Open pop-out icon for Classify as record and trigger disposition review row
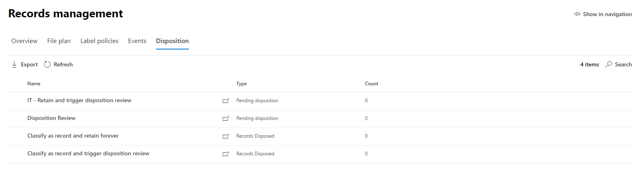Viewport: 644px width, 173px height. click(x=226, y=154)
